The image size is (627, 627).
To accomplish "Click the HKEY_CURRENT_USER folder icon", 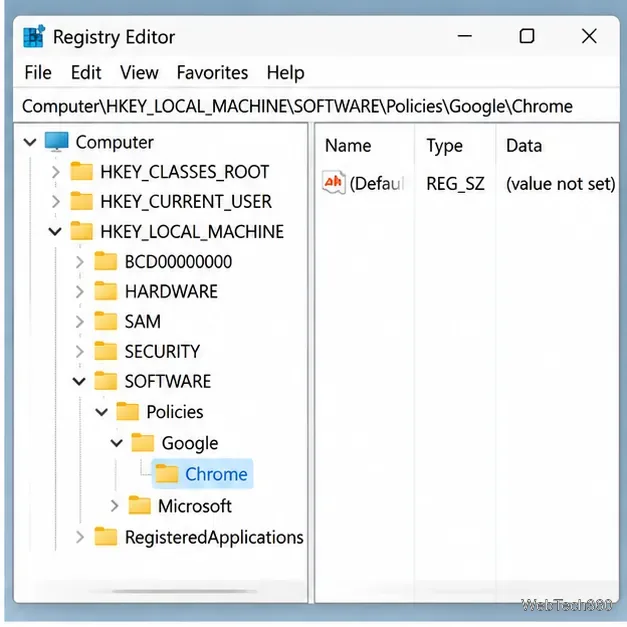I will 82,201.
